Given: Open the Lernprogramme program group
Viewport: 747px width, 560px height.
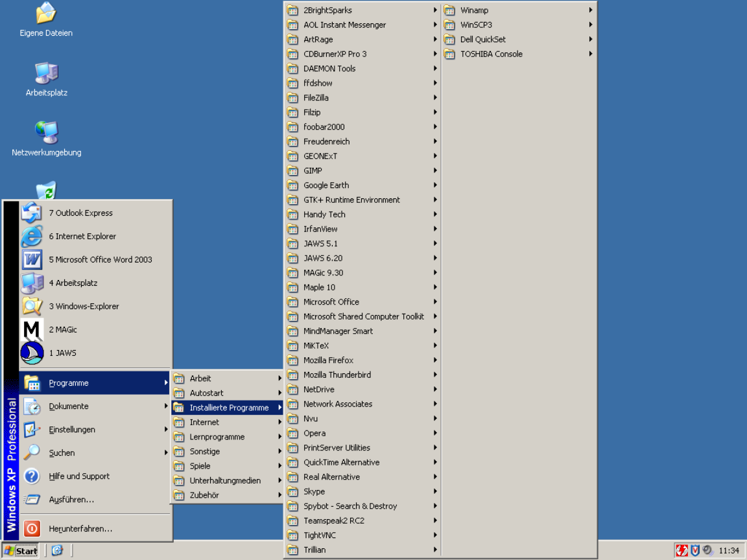Looking at the screenshot, I should click(227, 437).
